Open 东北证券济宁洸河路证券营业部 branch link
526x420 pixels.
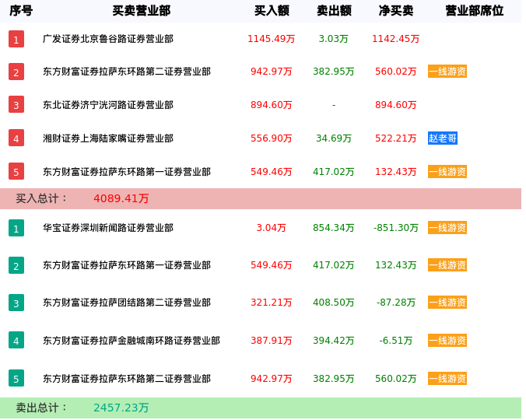tap(108, 105)
